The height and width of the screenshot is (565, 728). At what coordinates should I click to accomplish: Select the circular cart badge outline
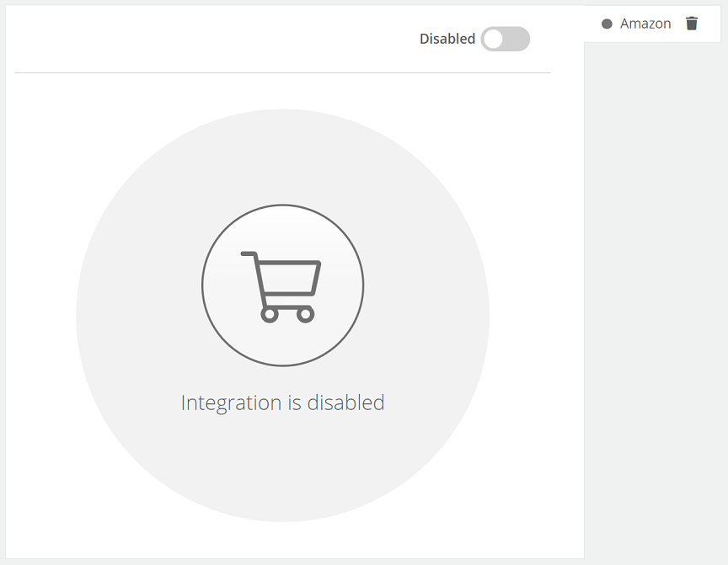coord(283,285)
